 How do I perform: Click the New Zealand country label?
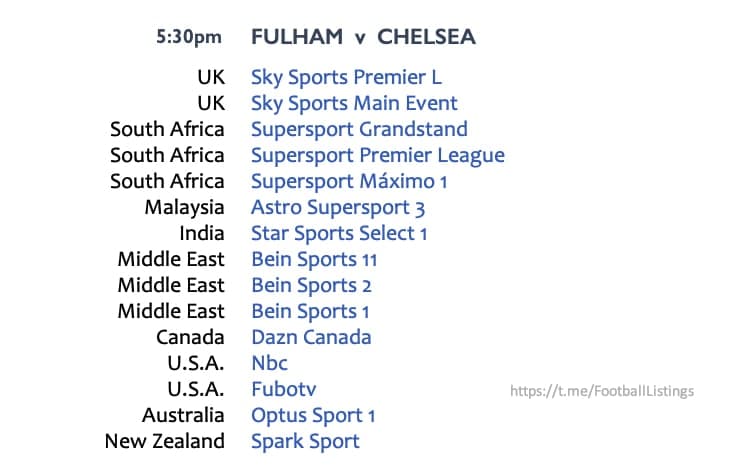tap(165, 441)
